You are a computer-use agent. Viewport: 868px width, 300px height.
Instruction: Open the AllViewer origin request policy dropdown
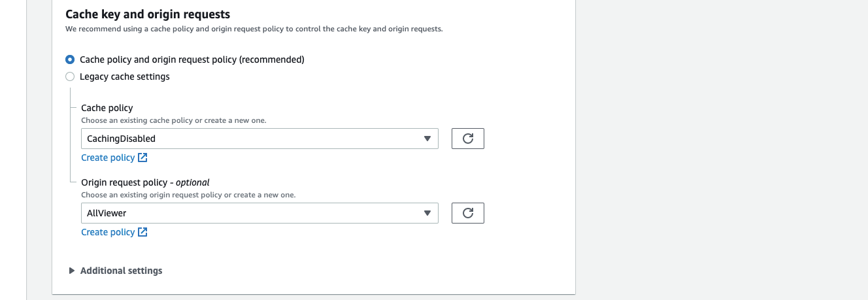259,213
